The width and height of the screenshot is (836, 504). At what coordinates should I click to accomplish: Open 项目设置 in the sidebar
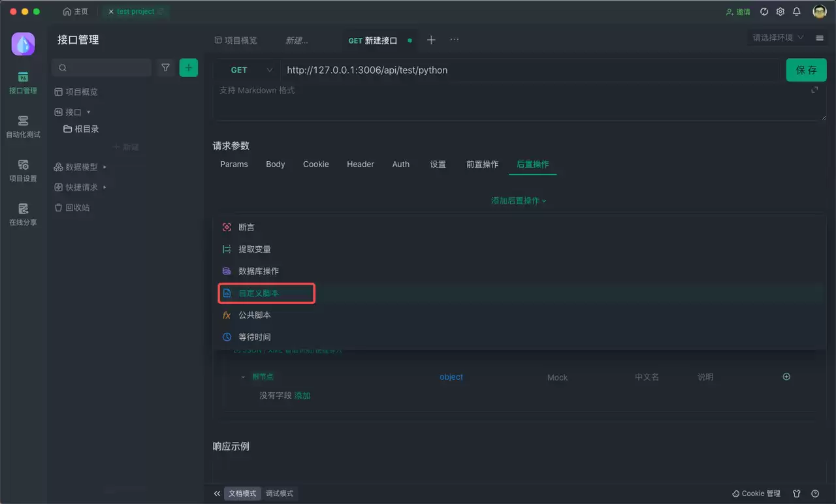tap(23, 171)
